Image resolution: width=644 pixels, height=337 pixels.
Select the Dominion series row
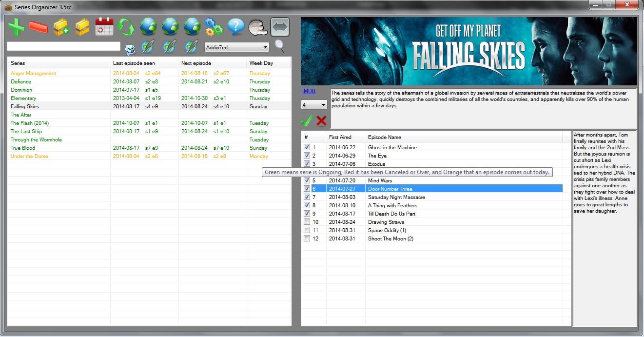click(x=149, y=90)
